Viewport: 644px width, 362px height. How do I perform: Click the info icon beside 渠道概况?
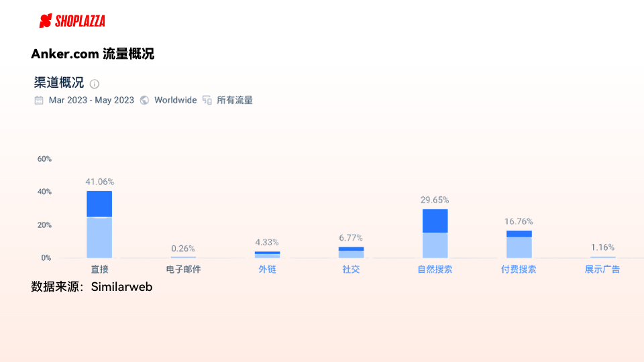click(x=95, y=84)
